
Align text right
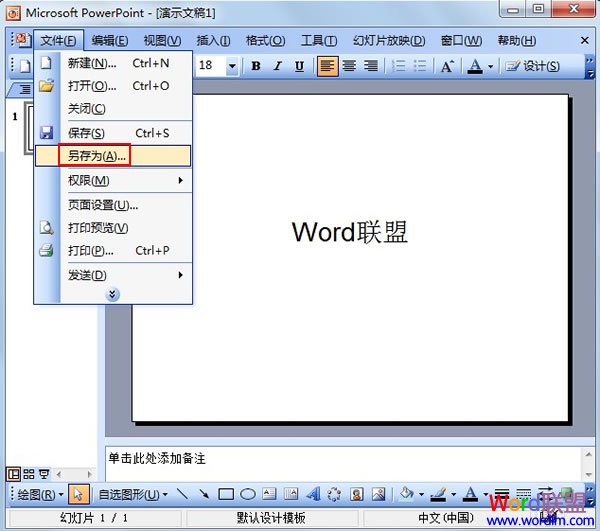click(370, 66)
